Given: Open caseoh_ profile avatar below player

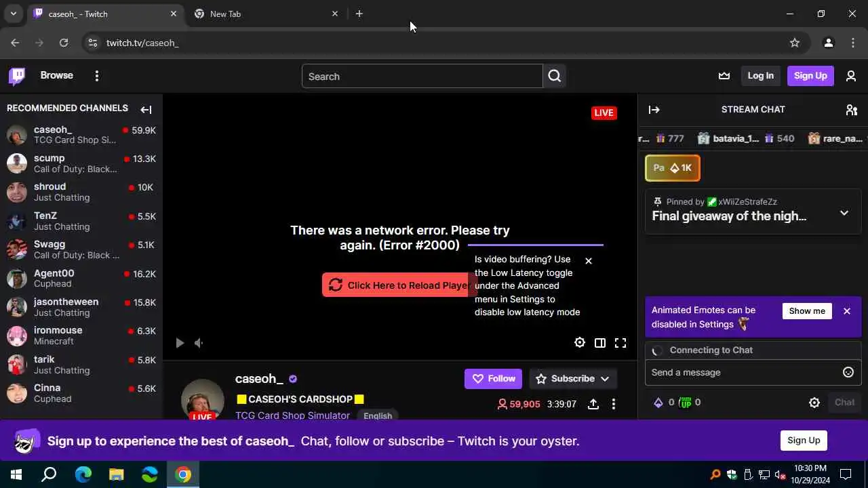Looking at the screenshot, I should tap(203, 401).
